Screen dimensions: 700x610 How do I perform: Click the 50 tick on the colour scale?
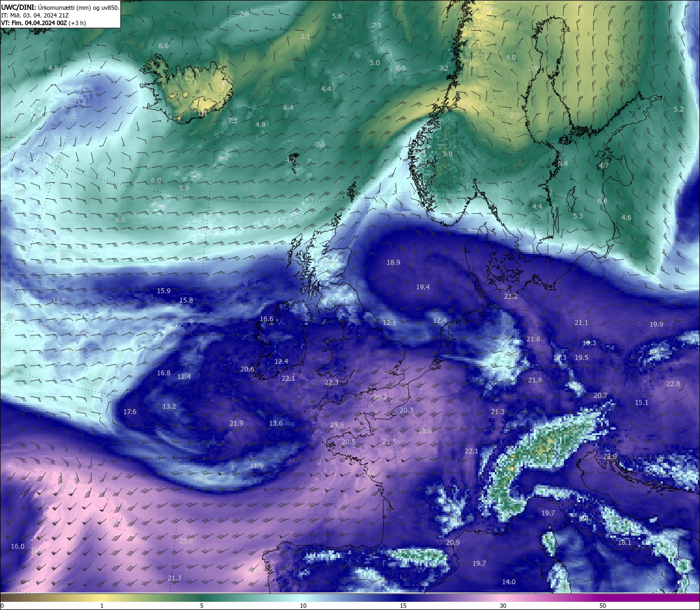[x=603, y=606]
